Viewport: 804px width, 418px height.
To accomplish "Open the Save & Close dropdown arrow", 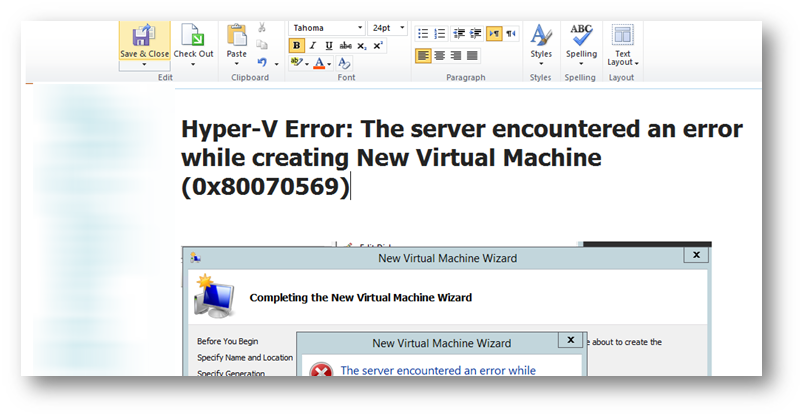I will click(144, 65).
